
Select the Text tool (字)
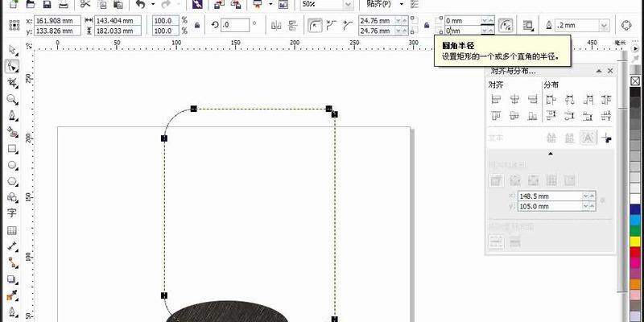[x=12, y=213]
